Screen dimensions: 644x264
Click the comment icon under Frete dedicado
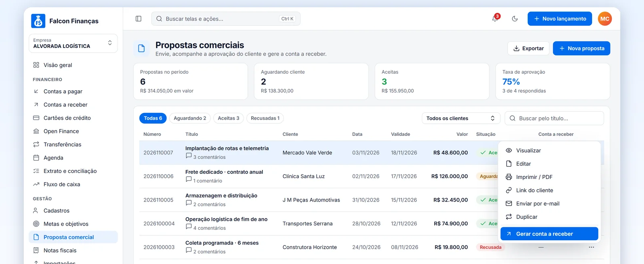coord(188,179)
